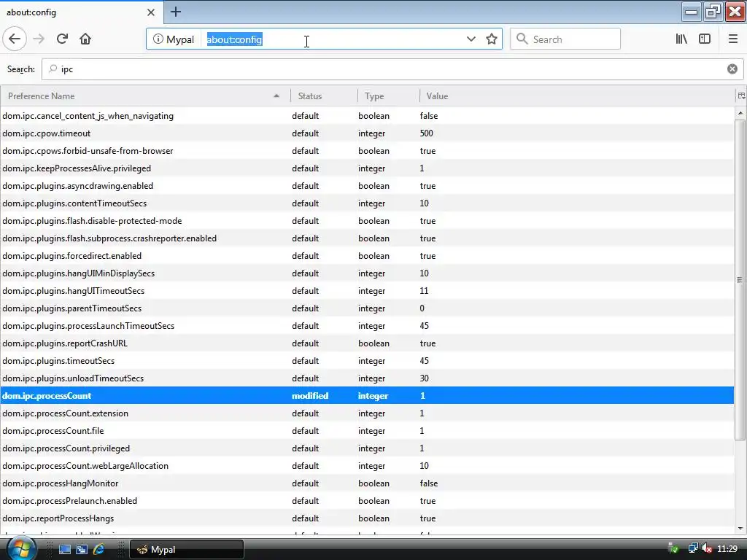Viewport: 747px width, 560px height.
Task: Sort by the Status column header
Action: coord(324,96)
